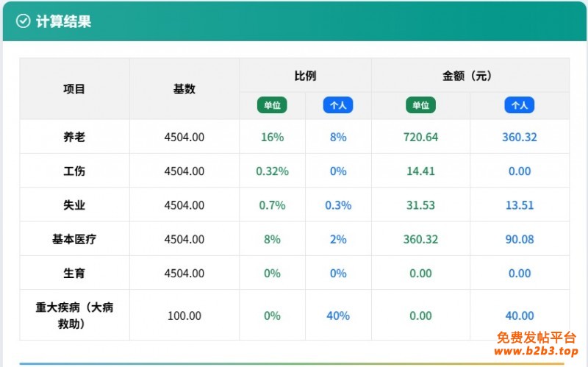Click the 金额（元） column group header
Viewport: 588px width, 367px height.
(x=470, y=76)
